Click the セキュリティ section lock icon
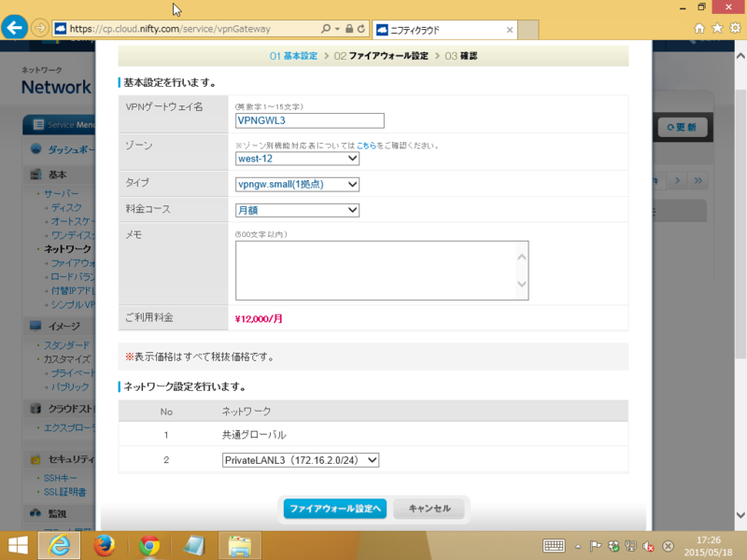This screenshot has height=560, width=747. click(35, 459)
